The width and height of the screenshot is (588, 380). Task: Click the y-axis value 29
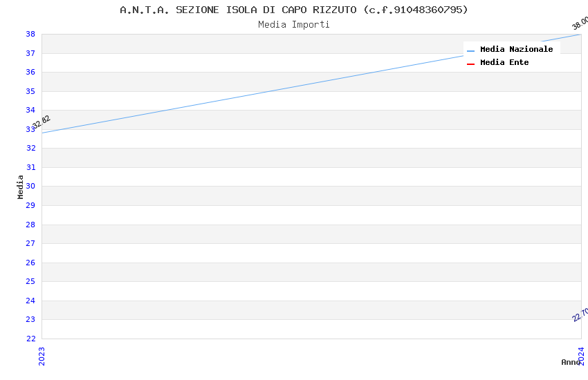pyautogui.click(x=30, y=205)
